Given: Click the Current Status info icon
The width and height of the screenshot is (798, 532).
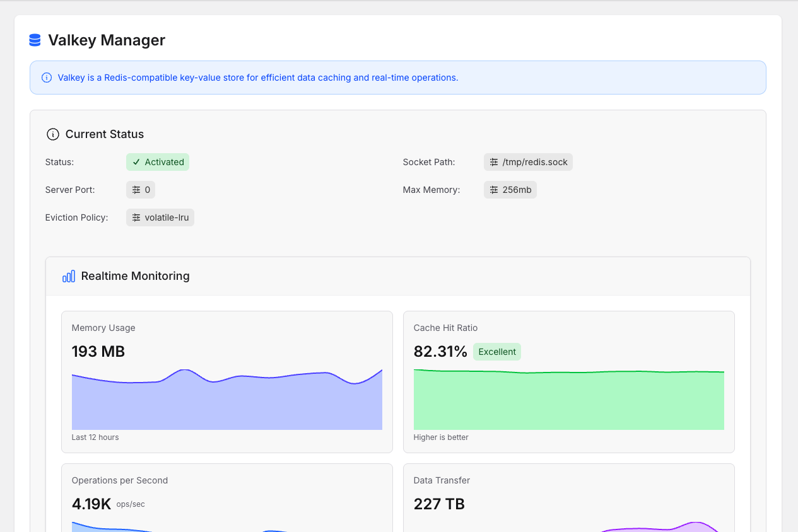Looking at the screenshot, I should [x=53, y=134].
